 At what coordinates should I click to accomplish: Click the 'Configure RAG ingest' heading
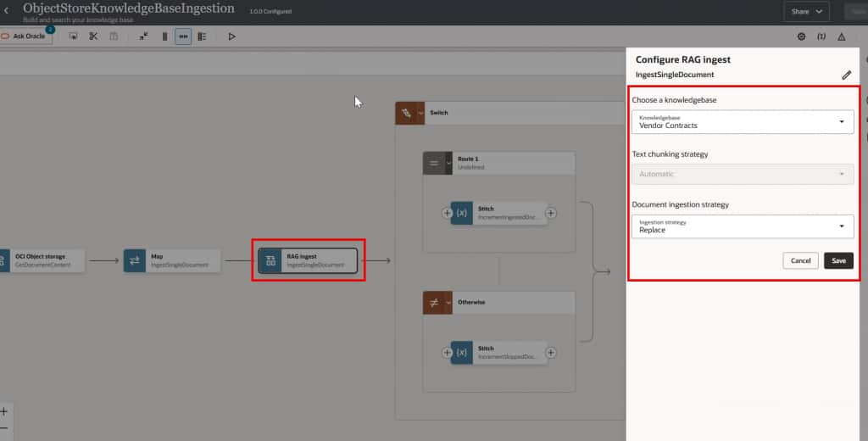[x=683, y=59]
